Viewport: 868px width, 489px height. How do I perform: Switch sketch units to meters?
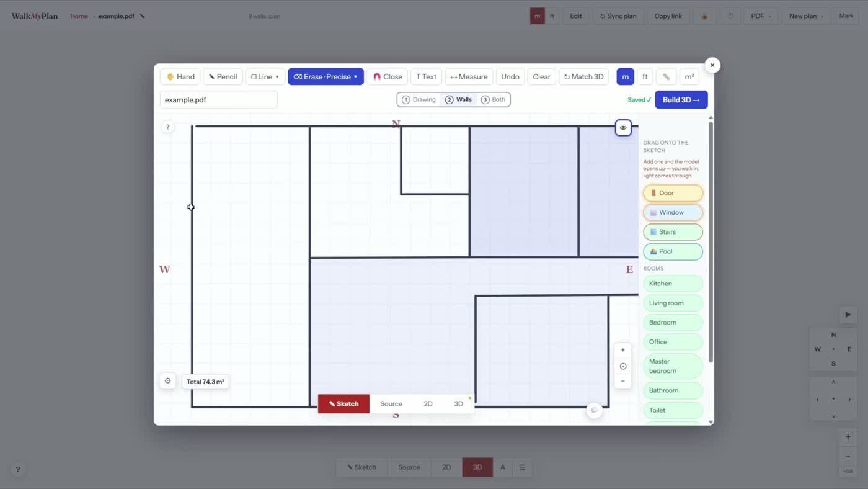click(x=625, y=77)
